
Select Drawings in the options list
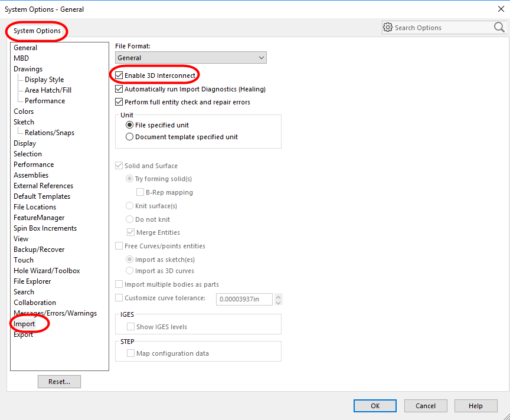point(28,69)
